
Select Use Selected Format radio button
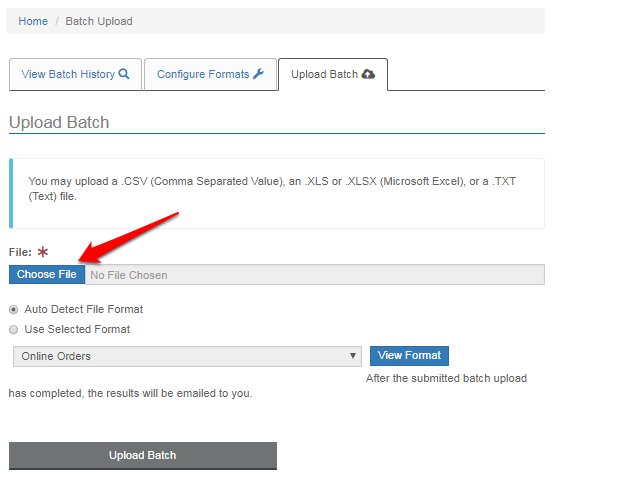13,329
